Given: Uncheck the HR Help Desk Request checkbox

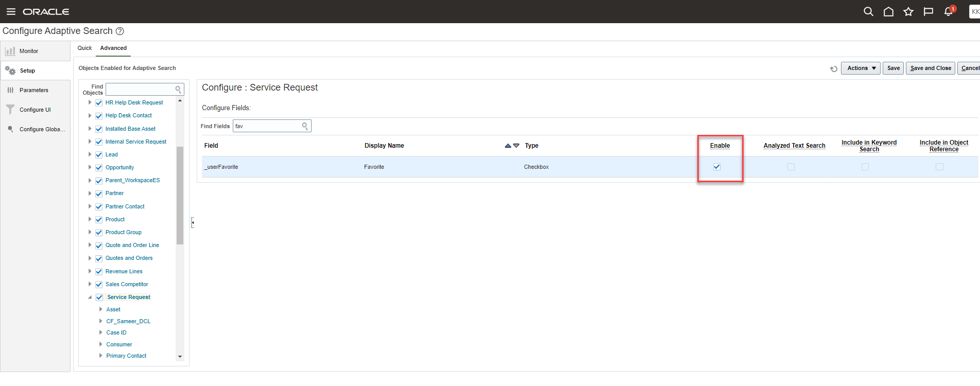Looking at the screenshot, I should coord(99,103).
